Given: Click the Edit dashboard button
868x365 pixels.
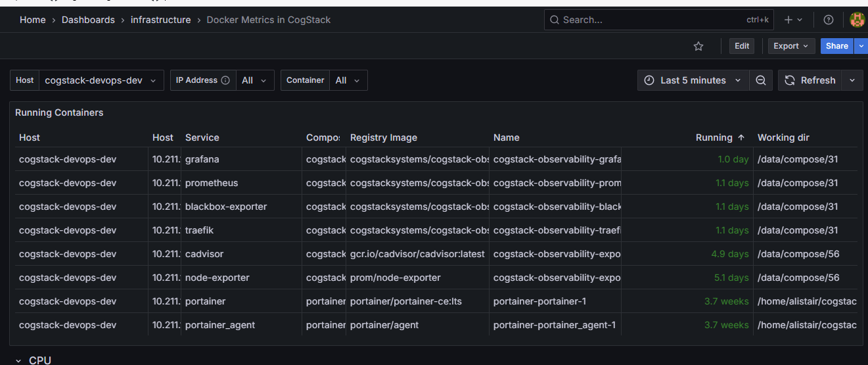Looking at the screenshot, I should 742,46.
